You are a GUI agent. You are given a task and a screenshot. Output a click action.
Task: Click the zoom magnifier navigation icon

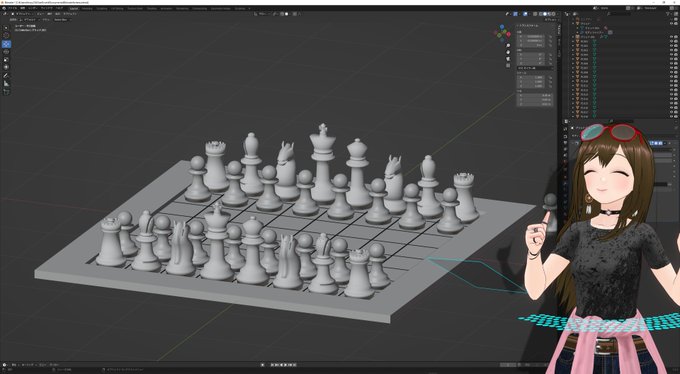click(508, 45)
